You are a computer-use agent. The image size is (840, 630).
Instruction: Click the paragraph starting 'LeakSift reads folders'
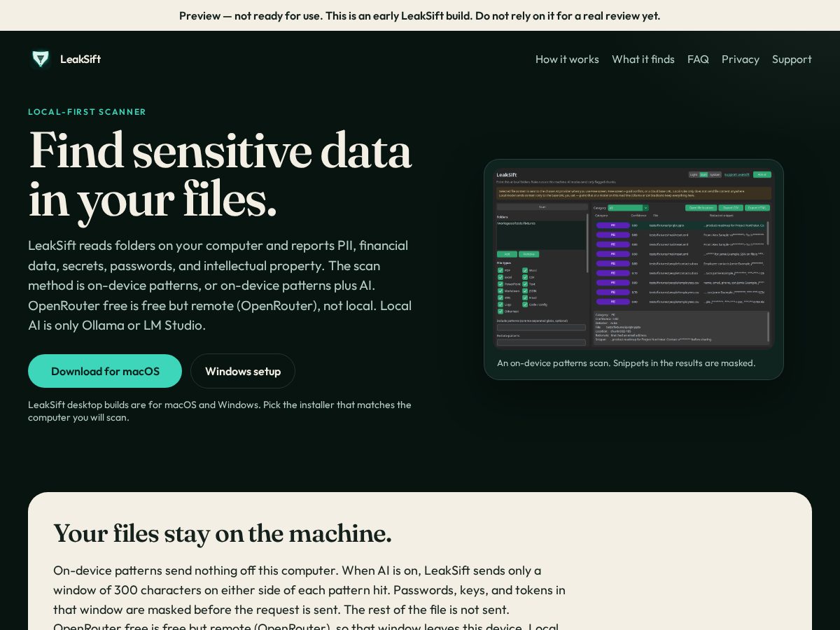point(220,286)
